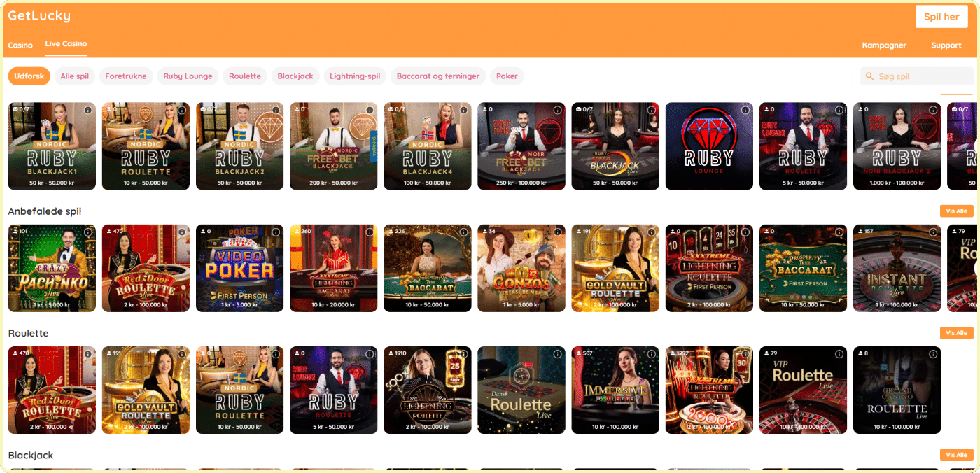This screenshot has width=980, height=473.
Task: Click the Blackjack section heading
Action: pyautogui.click(x=31, y=456)
